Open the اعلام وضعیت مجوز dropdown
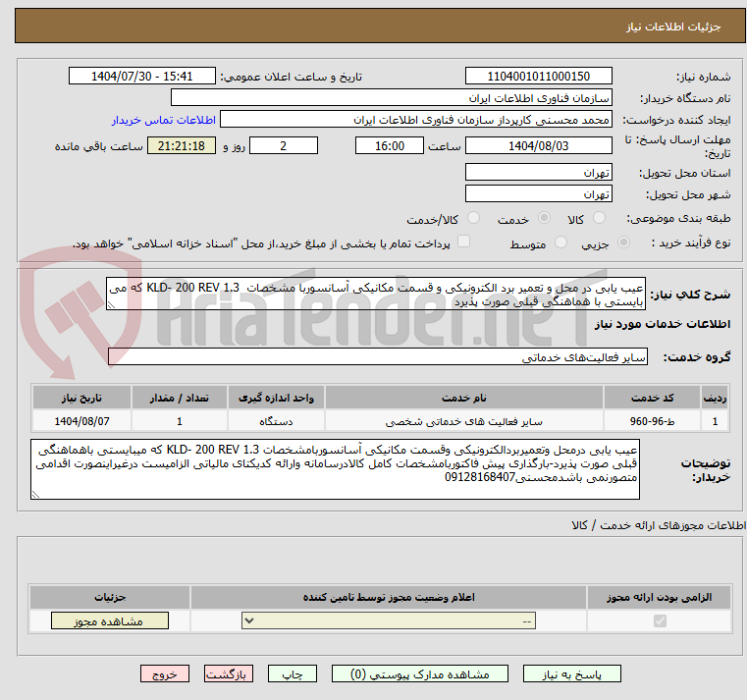This screenshot has height=700, width=747. [389, 620]
